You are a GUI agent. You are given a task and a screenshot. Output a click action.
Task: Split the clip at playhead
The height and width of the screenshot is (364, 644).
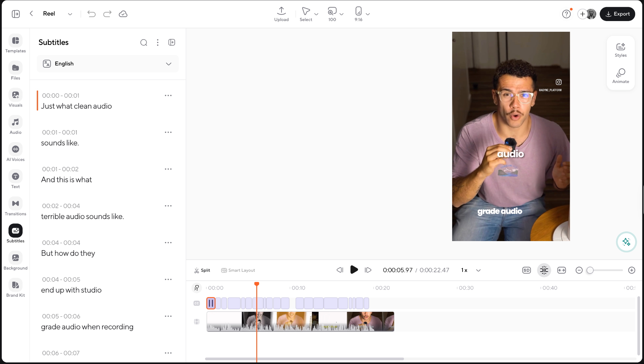[202, 270]
